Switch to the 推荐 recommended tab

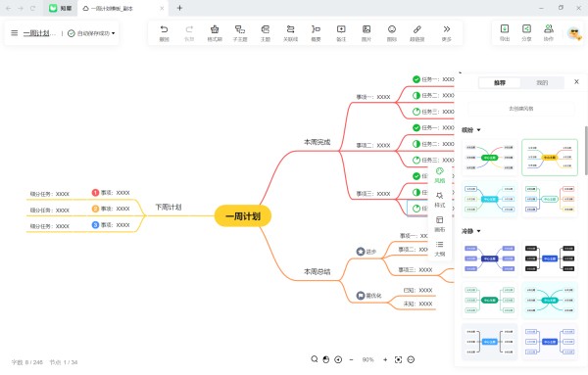[500, 83]
